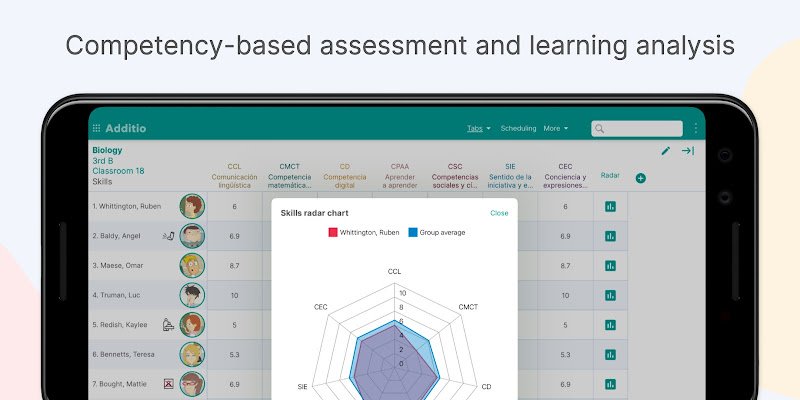This screenshot has width=800, height=400.
Task: Click the search magnifier icon
Action: (599, 129)
